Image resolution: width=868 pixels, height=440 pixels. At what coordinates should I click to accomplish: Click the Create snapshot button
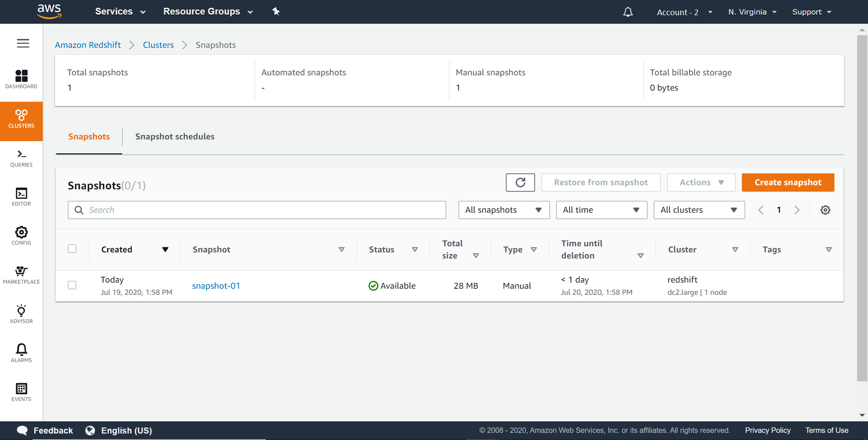788,182
